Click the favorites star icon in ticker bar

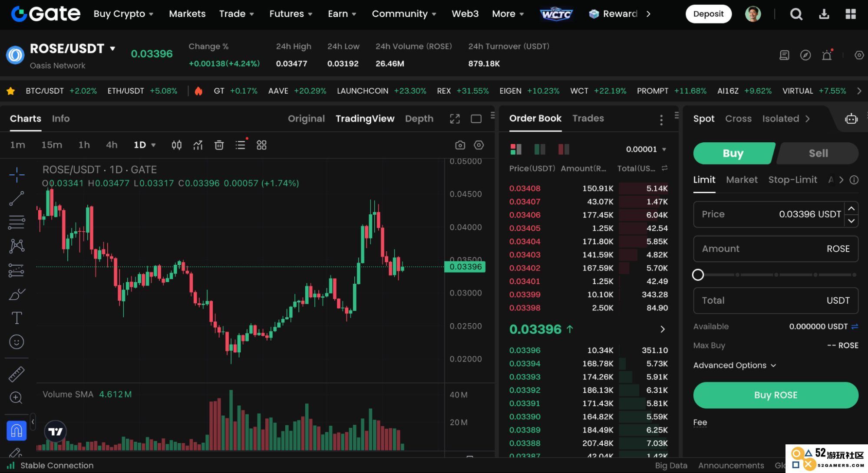[x=11, y=91]
